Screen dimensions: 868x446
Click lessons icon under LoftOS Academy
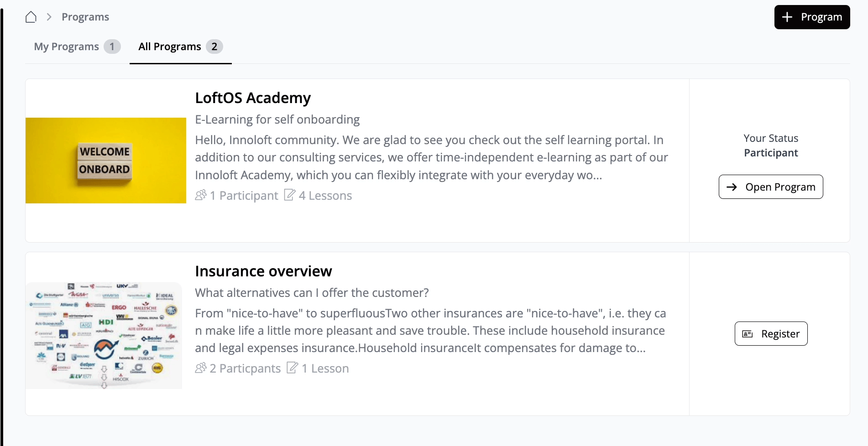290,195
